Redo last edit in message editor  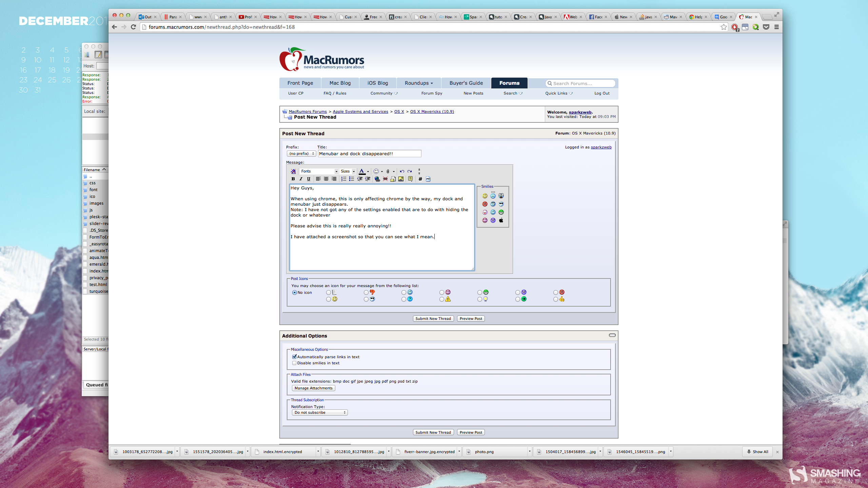(x=410, y=171)
